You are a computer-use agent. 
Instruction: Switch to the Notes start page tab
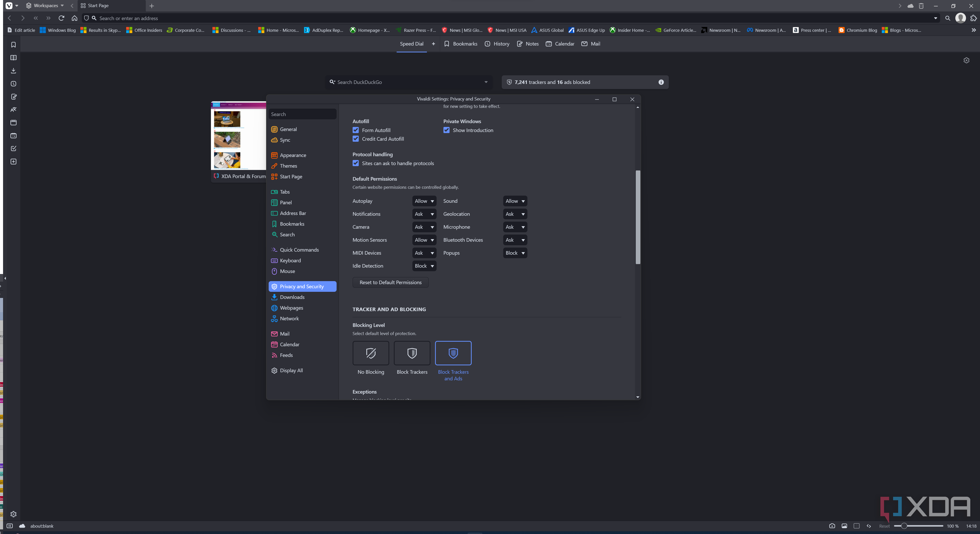point(528,44)
